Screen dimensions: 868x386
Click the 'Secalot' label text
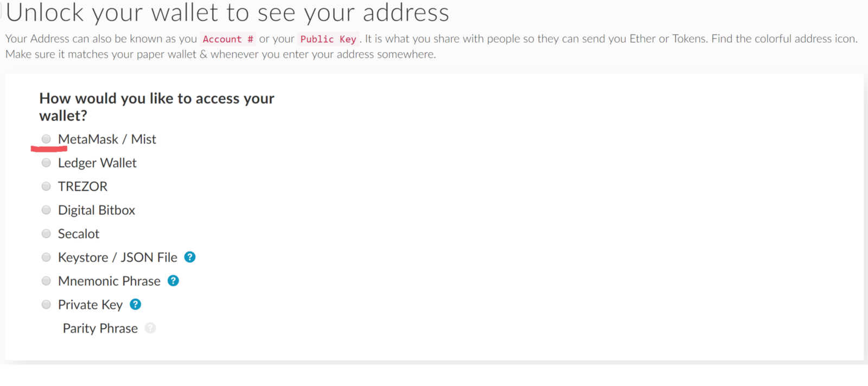click(79, 234)
